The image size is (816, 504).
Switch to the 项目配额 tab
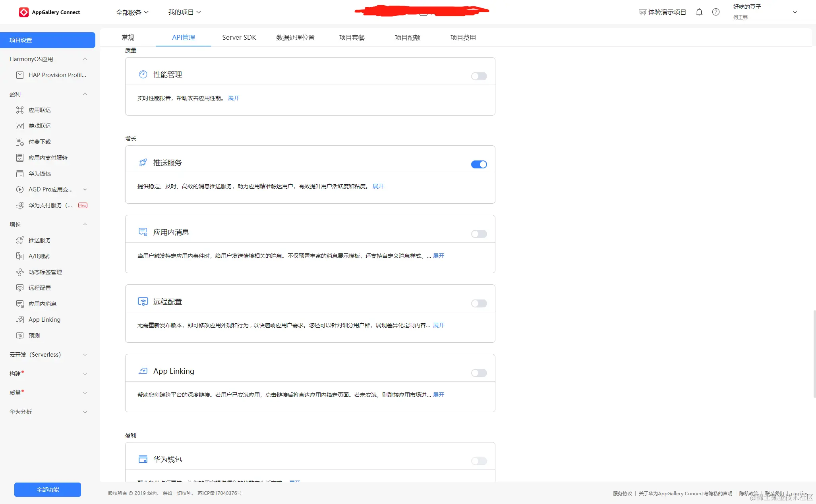pos(407,37)
